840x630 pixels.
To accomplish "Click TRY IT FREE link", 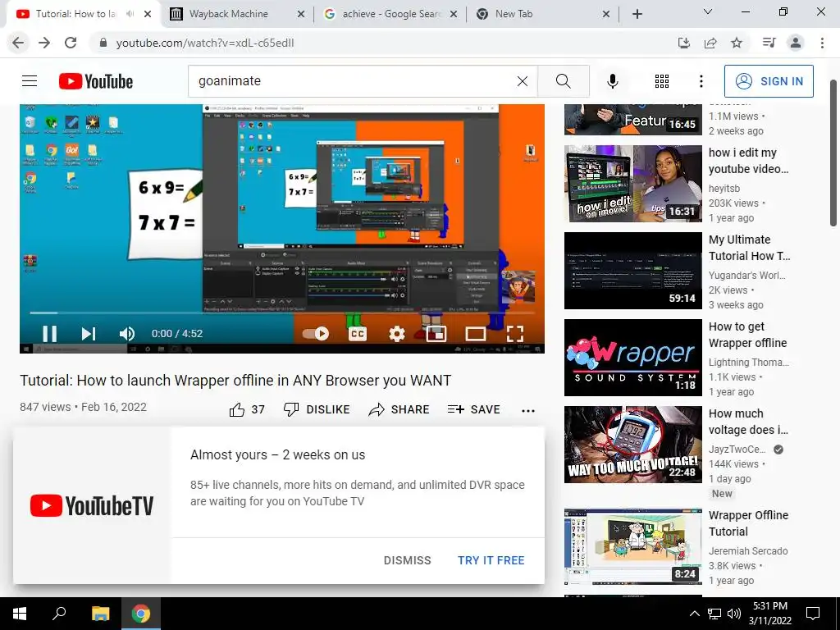I will 491,560.
